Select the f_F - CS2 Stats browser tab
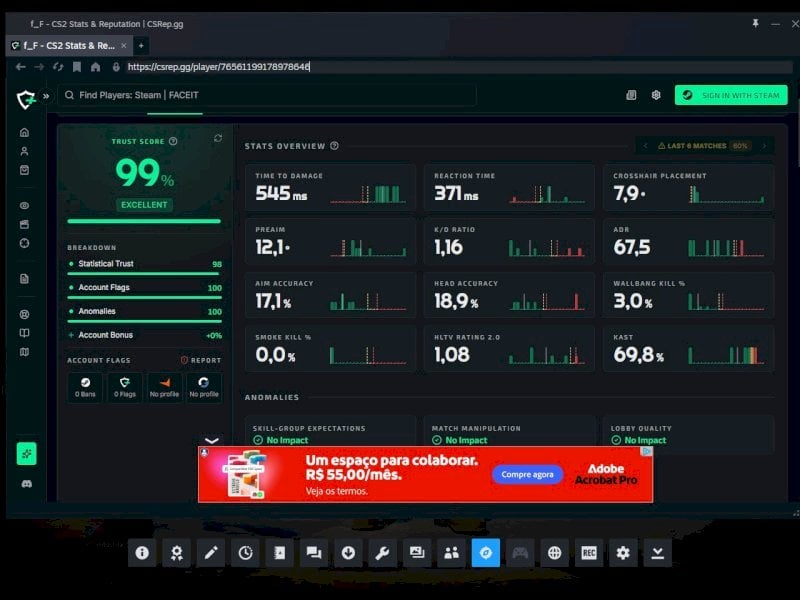800x600 pixels. (x=69, y=45)
